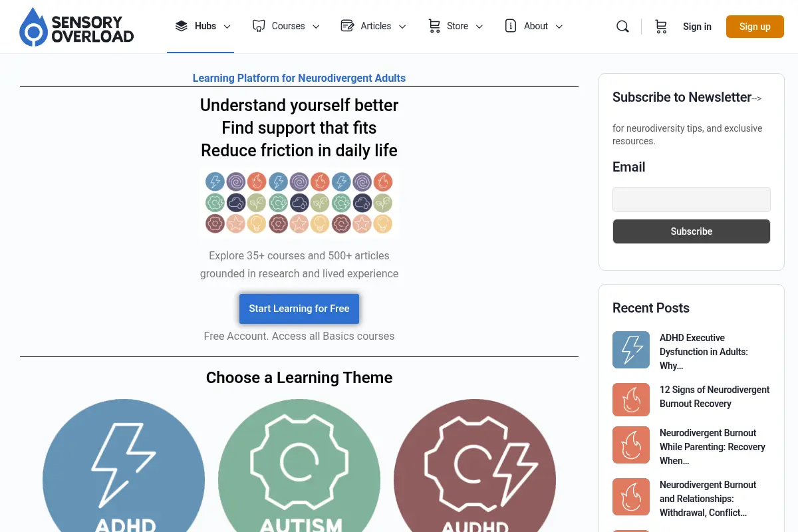The height and width of the screenshot is (532, 798).
Task: Click the lightning icon beside ADHD Executive Dysfunction post
Action: coord(631,350)
